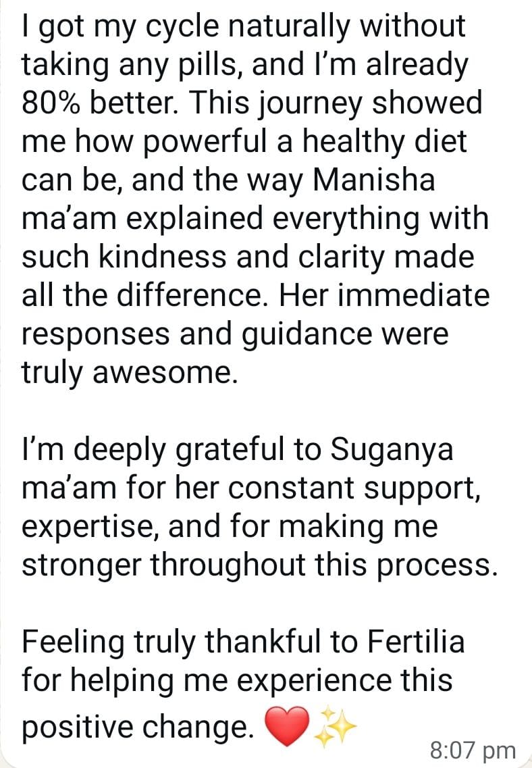
Task: Click the 80% figure in the text
Action: (53, 104)
